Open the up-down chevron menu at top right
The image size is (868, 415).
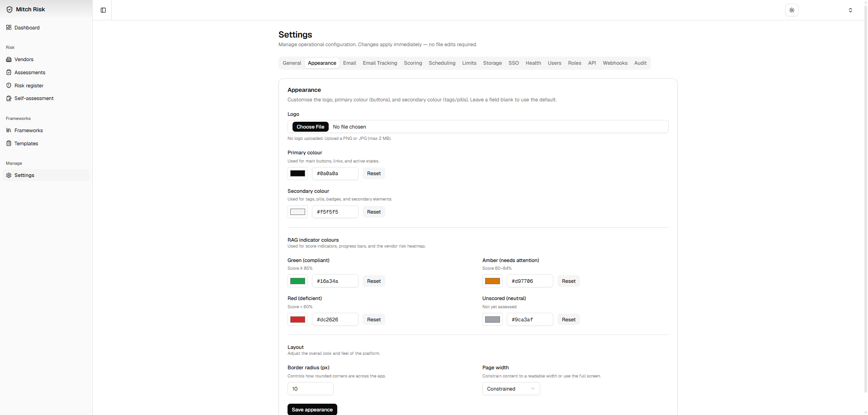[850, 10]
